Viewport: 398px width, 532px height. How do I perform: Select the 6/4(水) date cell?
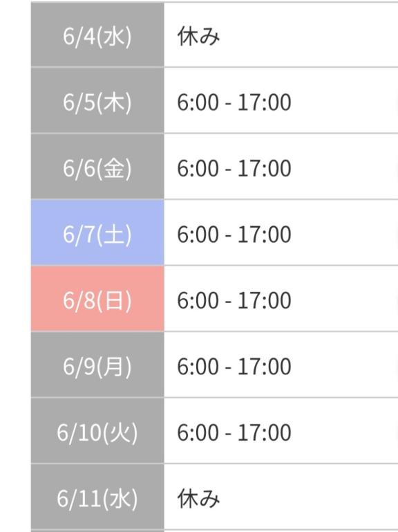click(97, 35)
